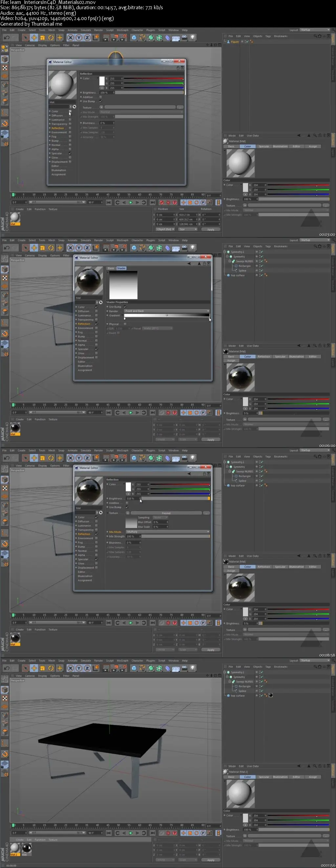
Task: Click Undo arrow icon in 00:03:00 frame's toolbar
Action: [x=6, y=38]
